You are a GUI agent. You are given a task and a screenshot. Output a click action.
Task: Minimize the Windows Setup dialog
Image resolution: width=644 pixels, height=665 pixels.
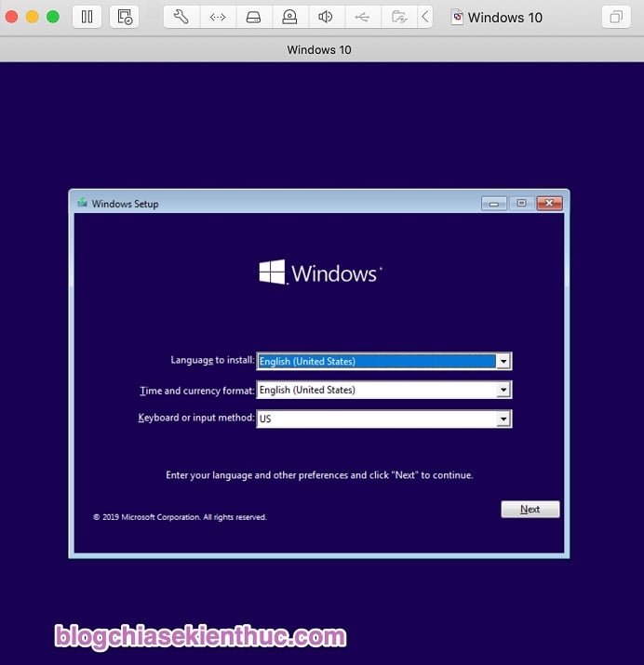pos(494,204)
